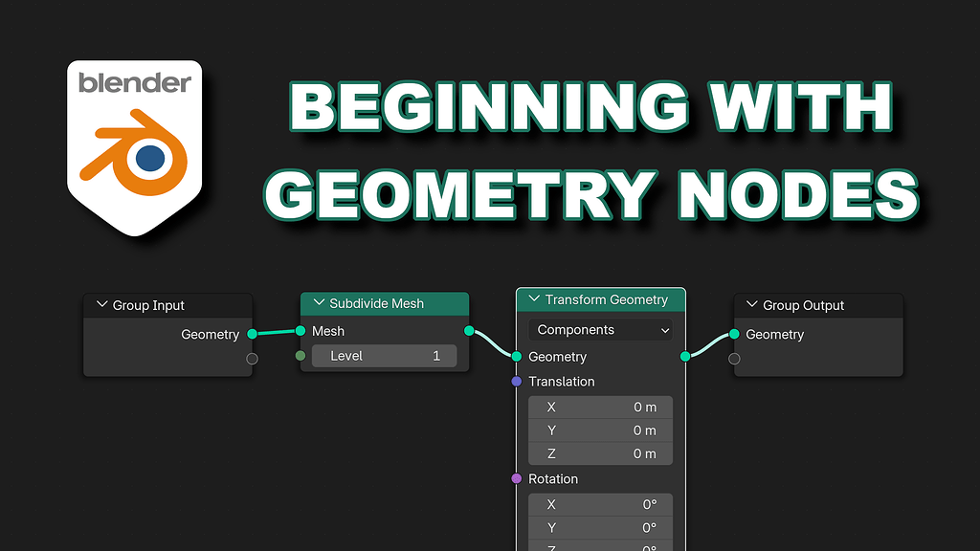980x551 pixels.
Task: Select the Group Output node header
Action: 818,305
